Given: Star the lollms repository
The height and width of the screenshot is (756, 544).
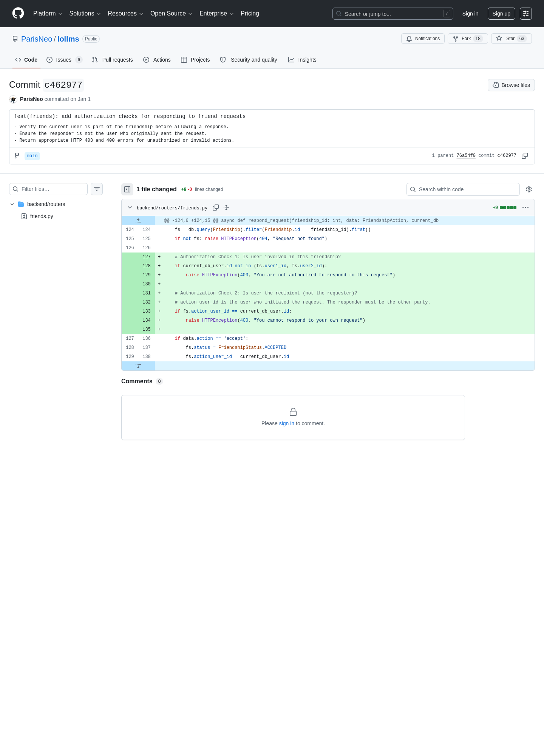Looking at the screenshot, I should click(x=511, y=39).
